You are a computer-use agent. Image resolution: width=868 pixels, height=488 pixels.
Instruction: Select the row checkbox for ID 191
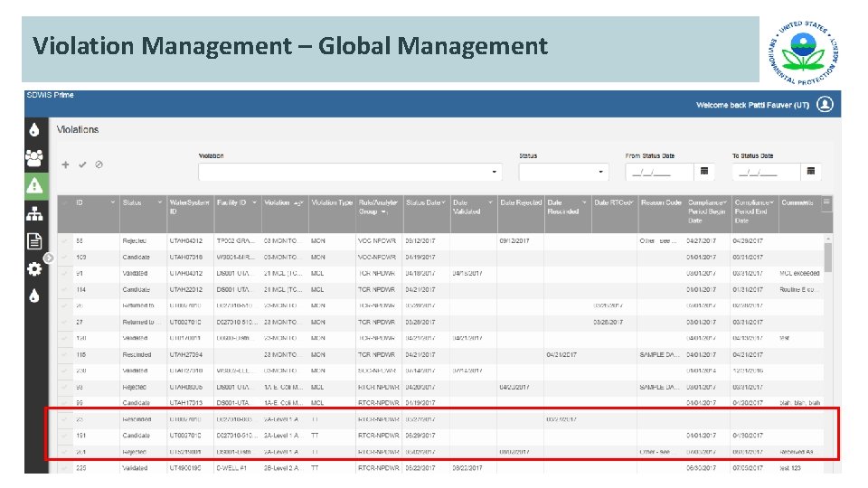click(65, 436)
